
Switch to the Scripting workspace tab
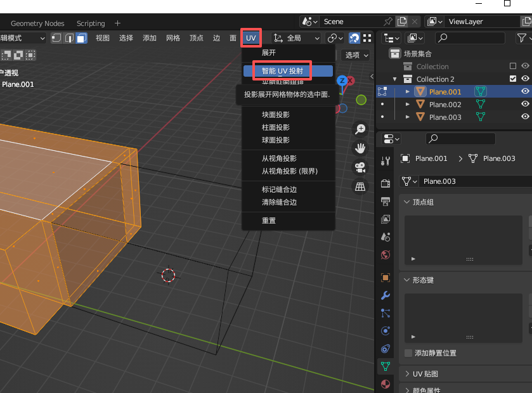pyautogui.click(x=91, y=23)
